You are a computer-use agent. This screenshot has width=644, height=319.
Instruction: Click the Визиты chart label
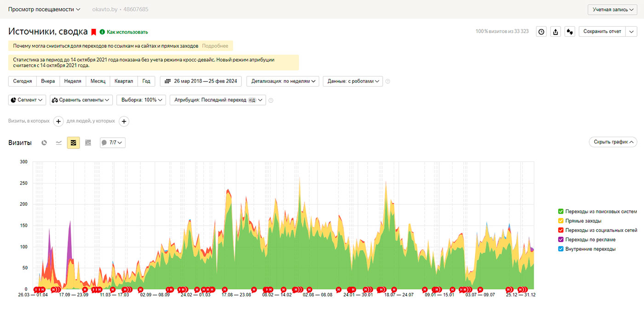20,143
